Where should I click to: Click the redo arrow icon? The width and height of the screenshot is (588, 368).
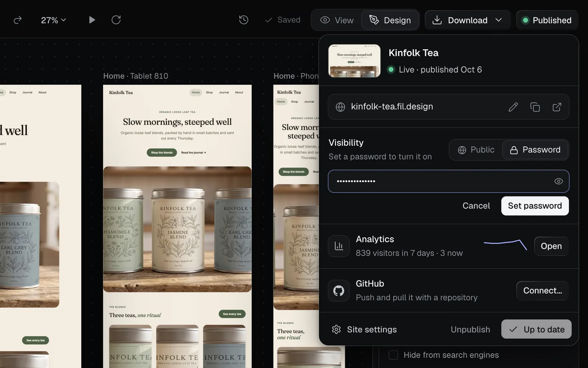coord(18,20)
